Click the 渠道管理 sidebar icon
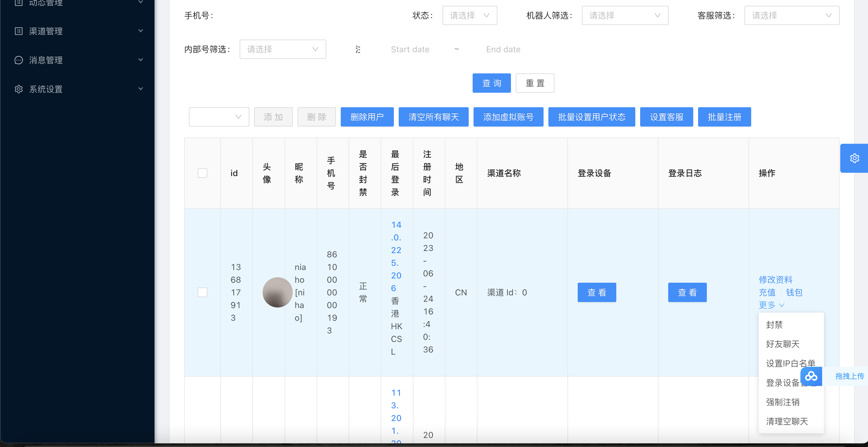Screen dimensions: 868x447 [x=18, y=31]
